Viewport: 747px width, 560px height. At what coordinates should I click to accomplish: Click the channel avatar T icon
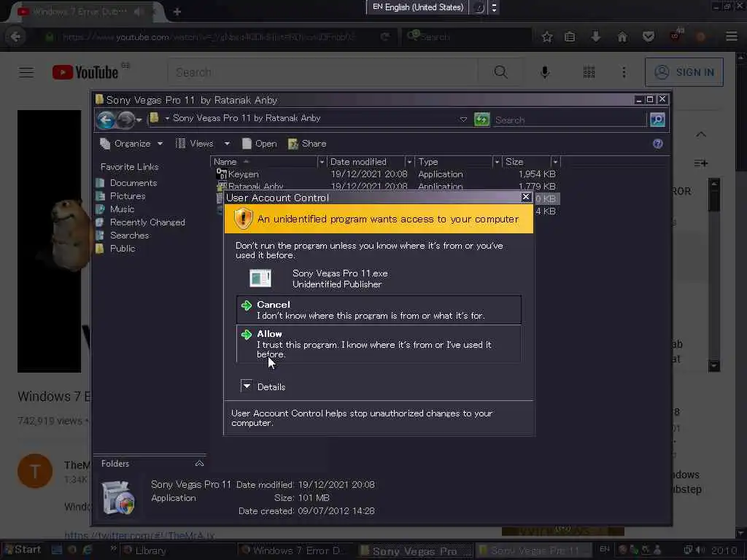tap(35, 471)
